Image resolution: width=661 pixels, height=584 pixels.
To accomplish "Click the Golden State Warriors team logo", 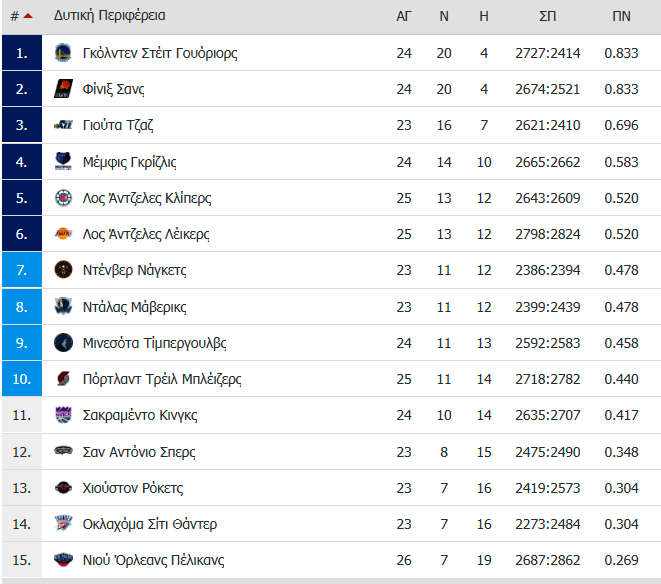I will [63, 53].
